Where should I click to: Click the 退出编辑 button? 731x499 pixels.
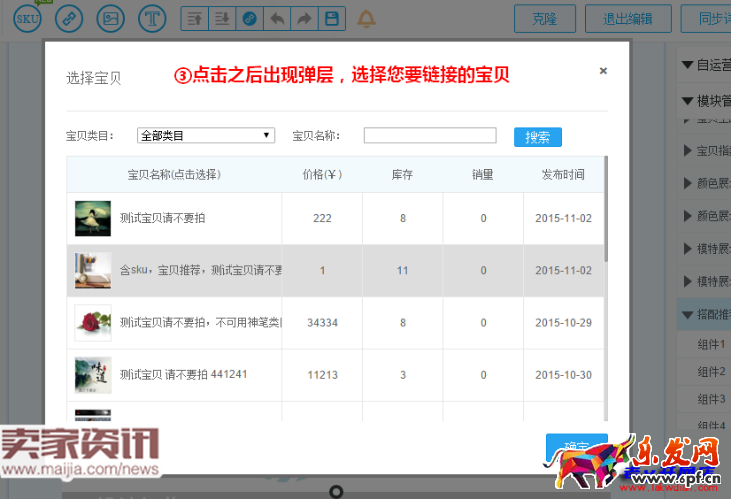coord(628,19)
